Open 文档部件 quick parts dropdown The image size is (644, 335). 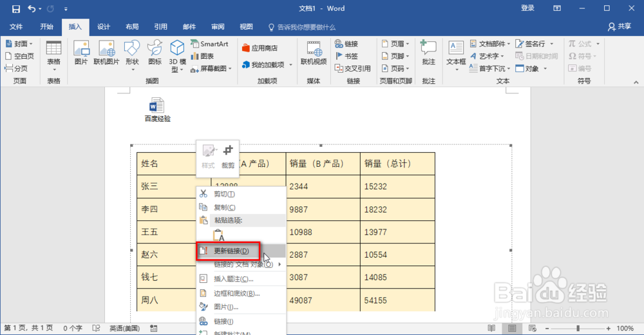[x=489, y=44]
